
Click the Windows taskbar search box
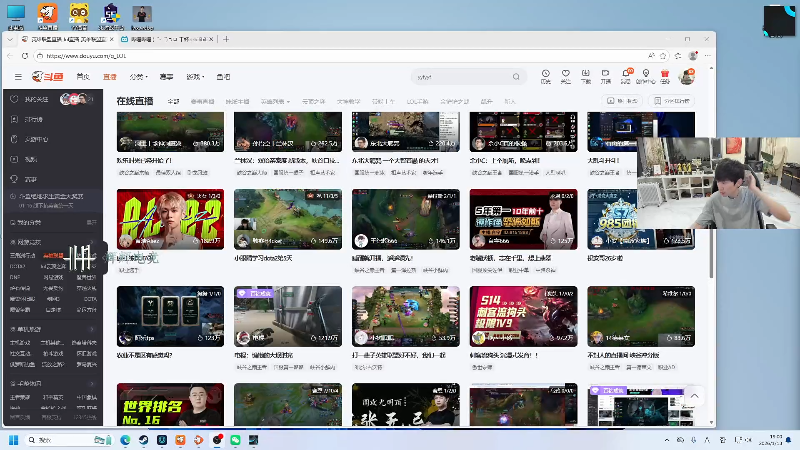69,440
